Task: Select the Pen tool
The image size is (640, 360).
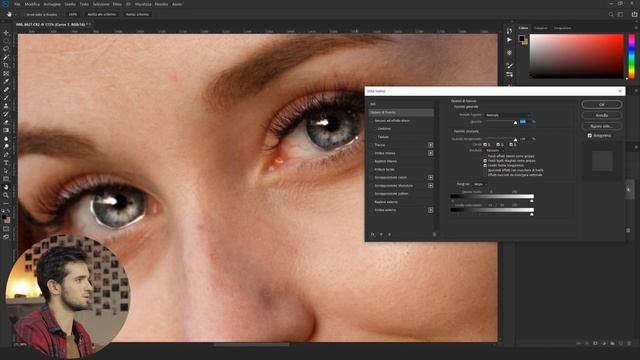Action: (x=6, y=155)
